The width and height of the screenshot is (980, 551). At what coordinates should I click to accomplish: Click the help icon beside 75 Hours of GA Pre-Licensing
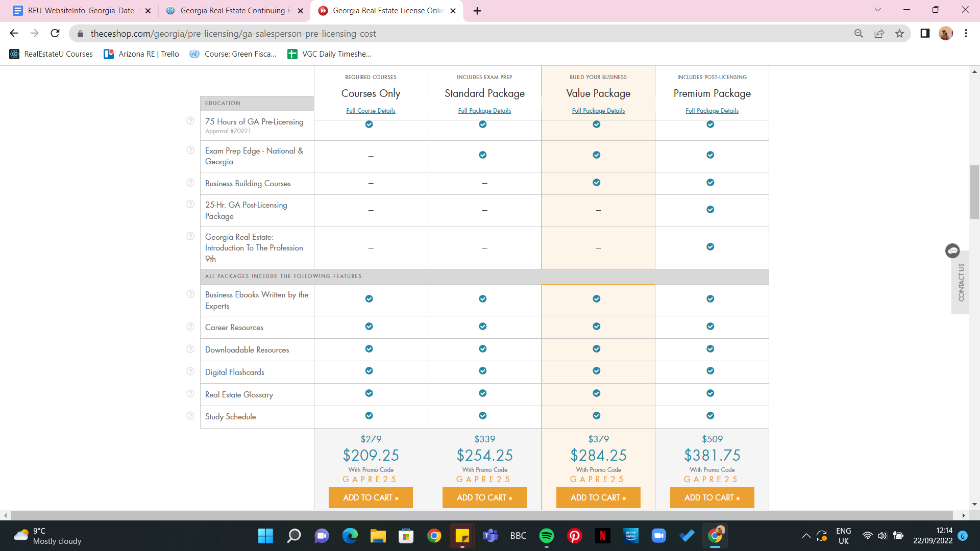click(190, 121)
